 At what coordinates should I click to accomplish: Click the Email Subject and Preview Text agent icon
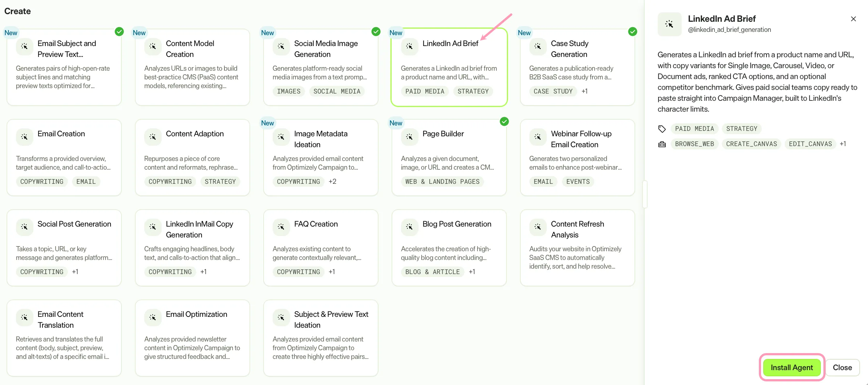pos(24,46)
